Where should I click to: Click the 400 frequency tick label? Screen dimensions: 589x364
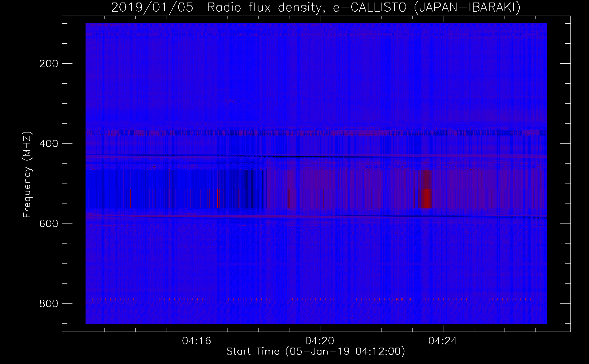click(x=49, y=143)
